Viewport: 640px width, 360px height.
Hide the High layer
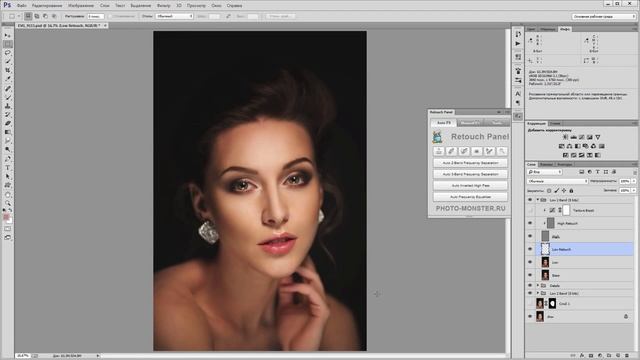(x=530, y=236)
